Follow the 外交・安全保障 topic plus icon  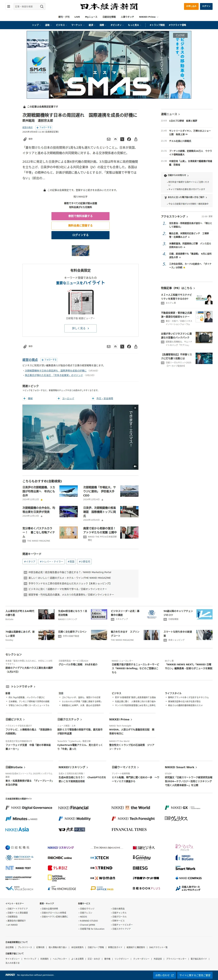tap(93, 398)
